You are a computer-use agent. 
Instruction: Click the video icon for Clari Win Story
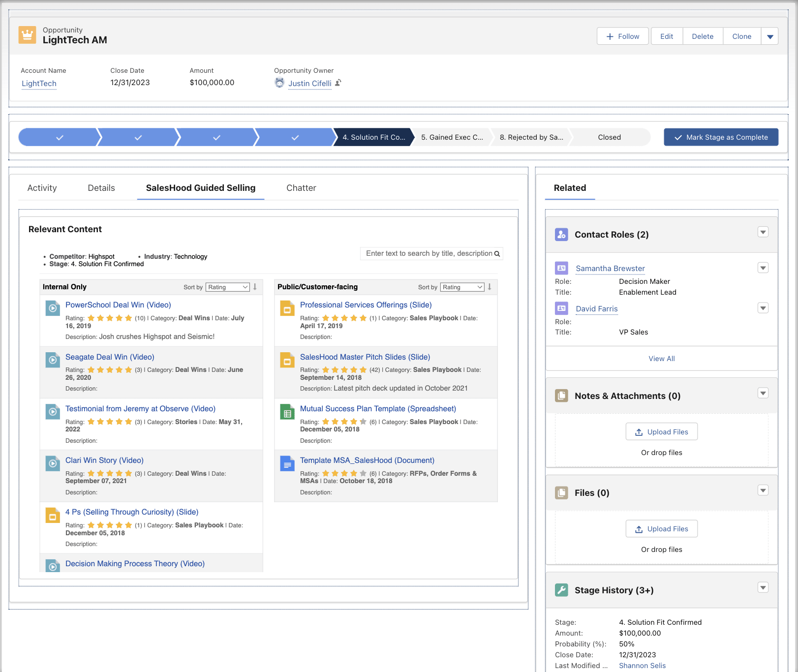53,463
